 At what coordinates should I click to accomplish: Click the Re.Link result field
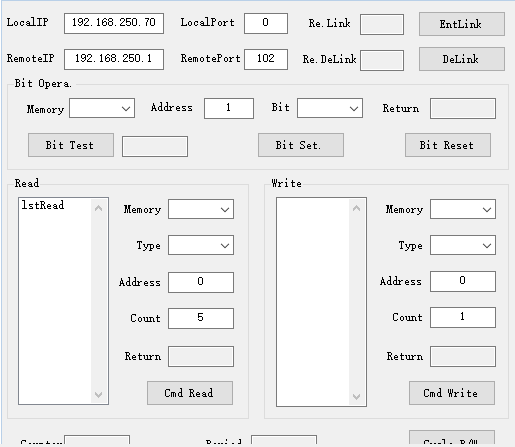[x=382, y=24]
